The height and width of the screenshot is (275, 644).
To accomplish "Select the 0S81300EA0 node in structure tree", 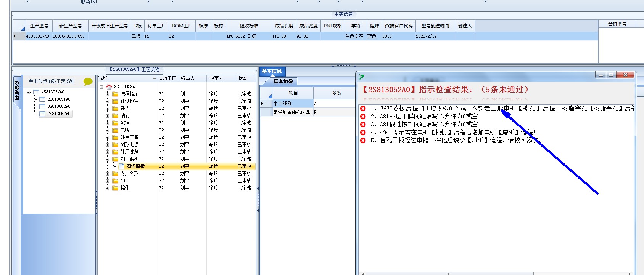I will point(59,107).
